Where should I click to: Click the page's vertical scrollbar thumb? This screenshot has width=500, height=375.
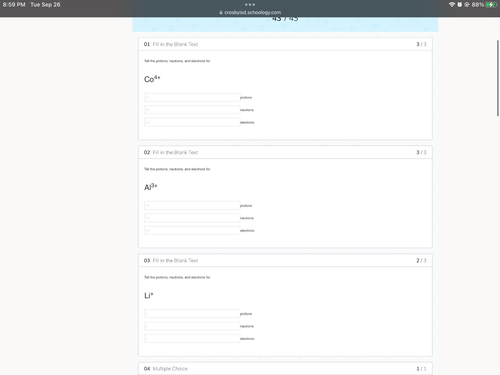pyautogui.click(x=498, y=78)
